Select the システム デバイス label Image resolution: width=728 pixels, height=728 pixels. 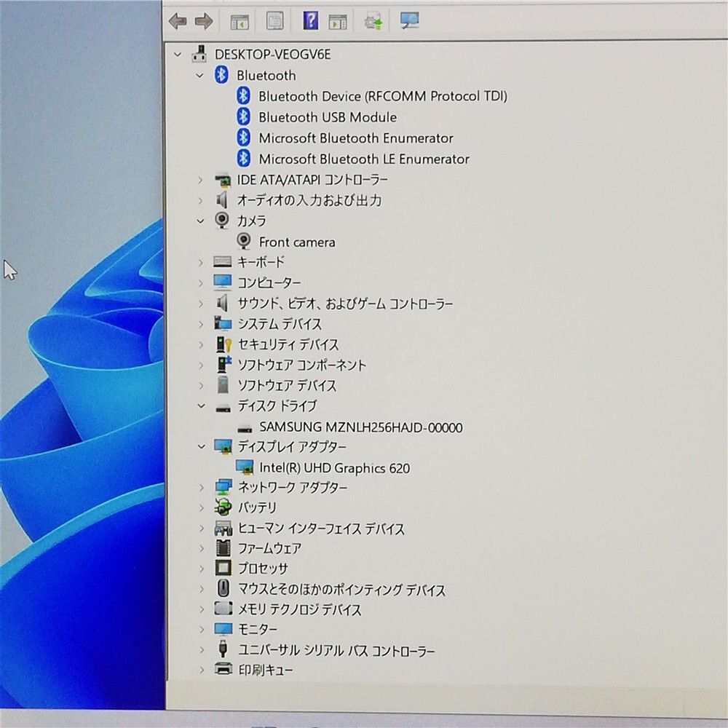click(280, 324)
